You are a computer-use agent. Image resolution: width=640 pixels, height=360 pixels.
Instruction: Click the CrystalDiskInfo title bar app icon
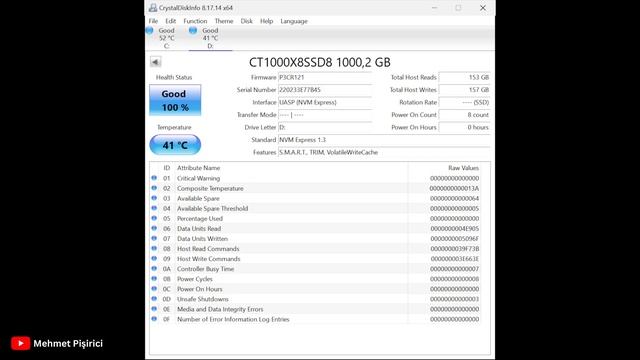point(153,8)
